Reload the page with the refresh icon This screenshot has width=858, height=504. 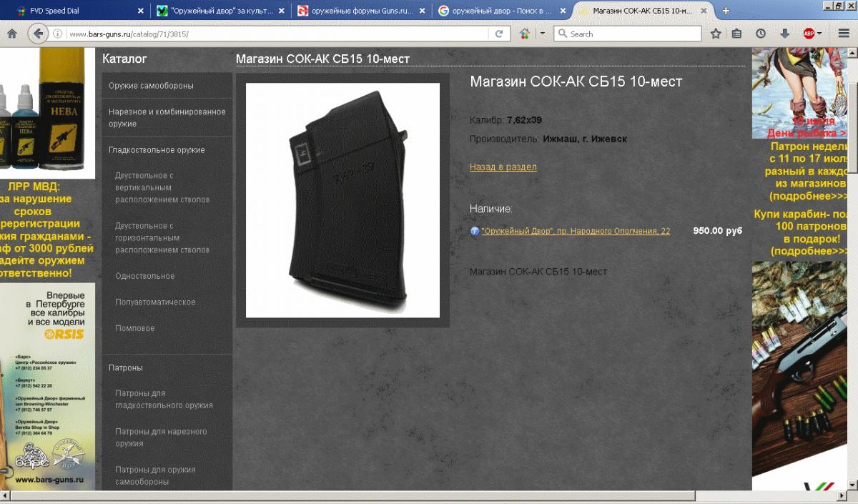click(498, 34)
